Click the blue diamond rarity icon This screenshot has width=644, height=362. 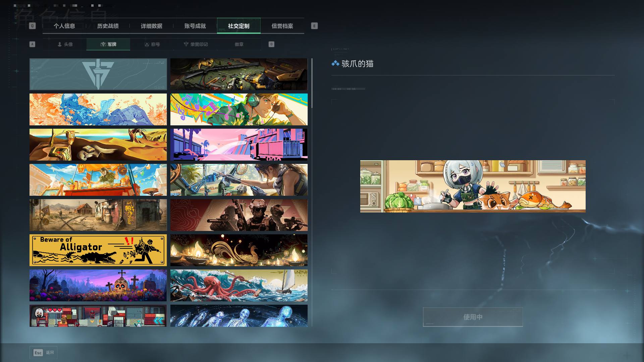(335, 63)
